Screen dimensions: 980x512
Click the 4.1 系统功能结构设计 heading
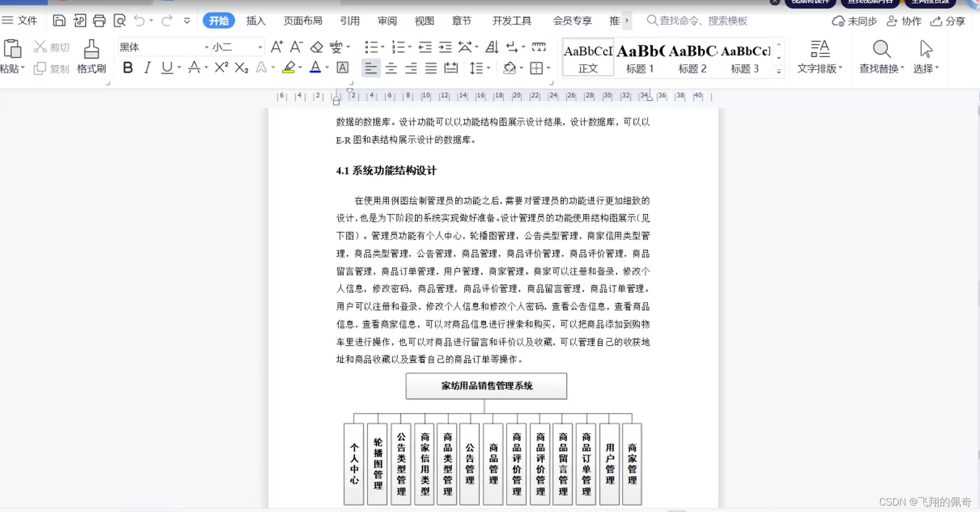click(x=386, y=170)
